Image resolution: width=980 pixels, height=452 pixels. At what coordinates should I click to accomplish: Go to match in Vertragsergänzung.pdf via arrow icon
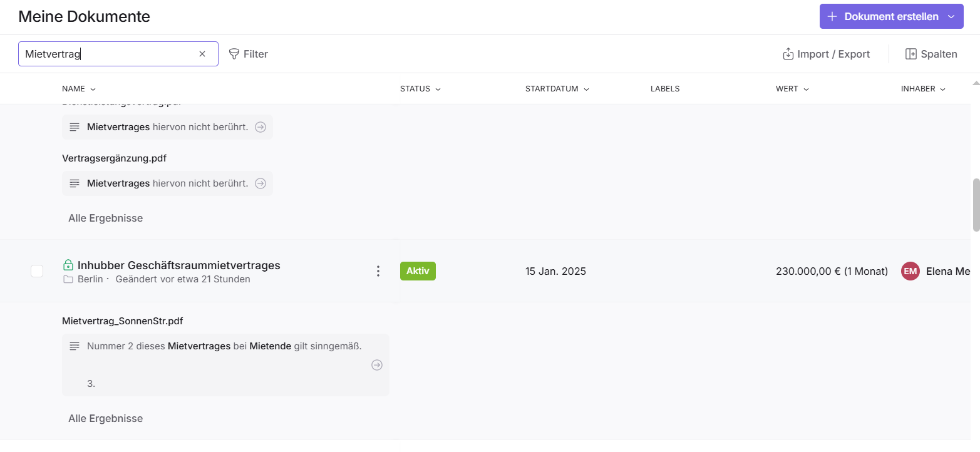260,183
